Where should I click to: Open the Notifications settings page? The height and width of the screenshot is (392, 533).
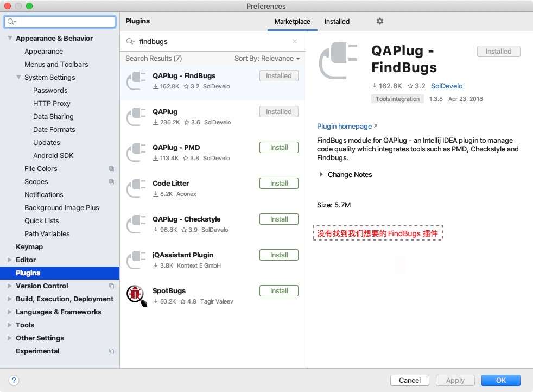44,194
